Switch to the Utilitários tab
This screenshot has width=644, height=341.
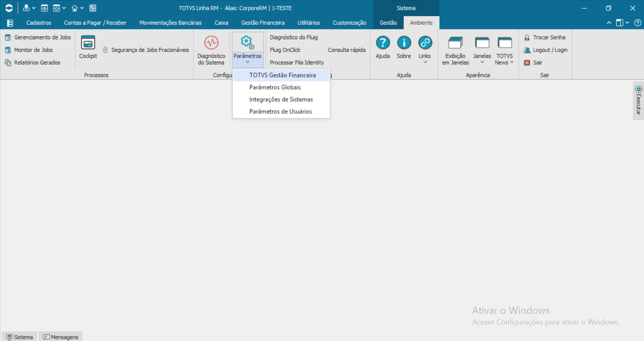tap(309, 23)
